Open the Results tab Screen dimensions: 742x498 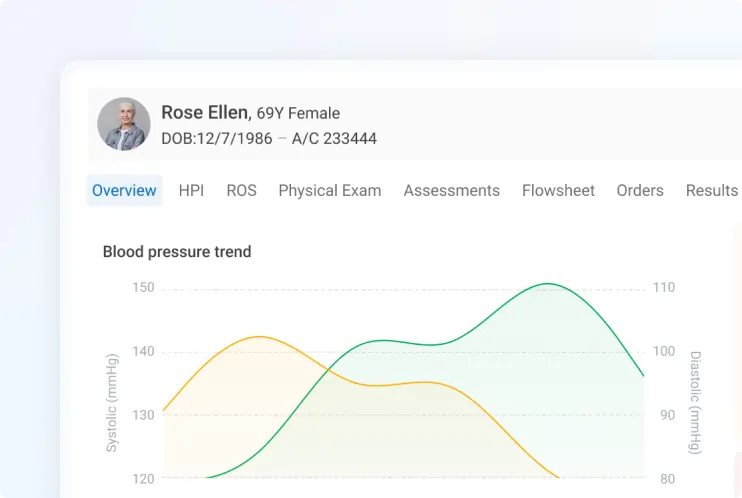[712, 190]
